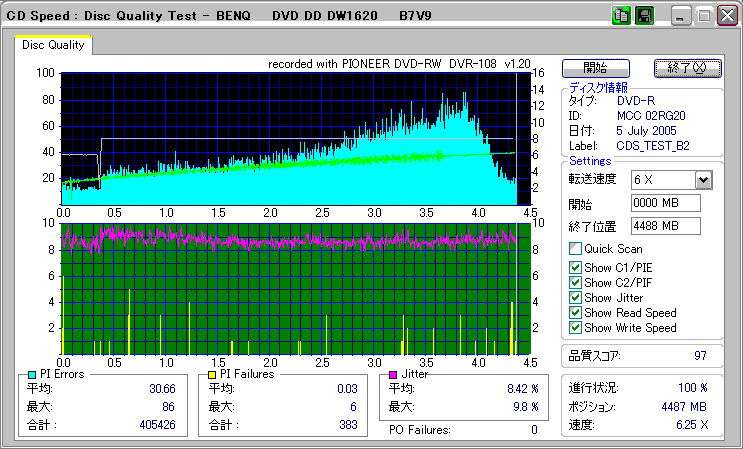
Task: Click the magenta Jitter color swatch
Action: (x=393, y=374)
